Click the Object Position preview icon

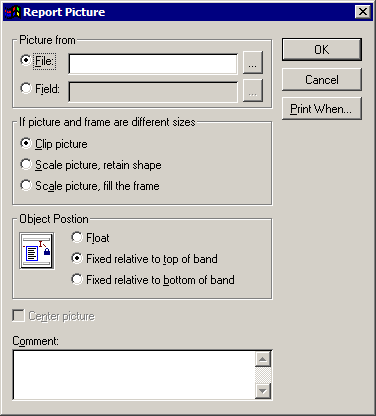(37, 251)
